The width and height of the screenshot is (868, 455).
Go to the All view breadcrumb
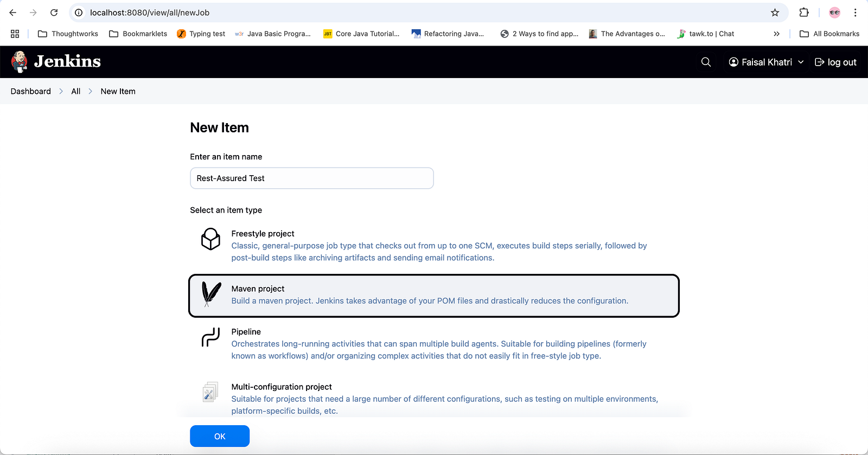tap(76, 91)
